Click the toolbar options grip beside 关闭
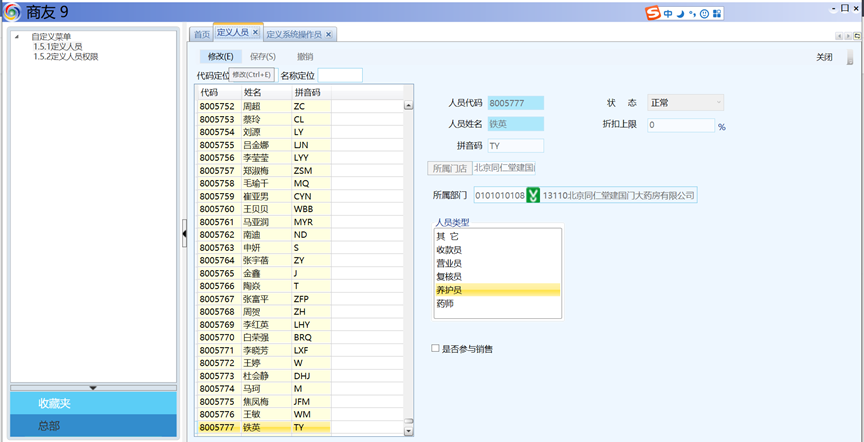This screenshot has width=864, height=442. (850, 57)
